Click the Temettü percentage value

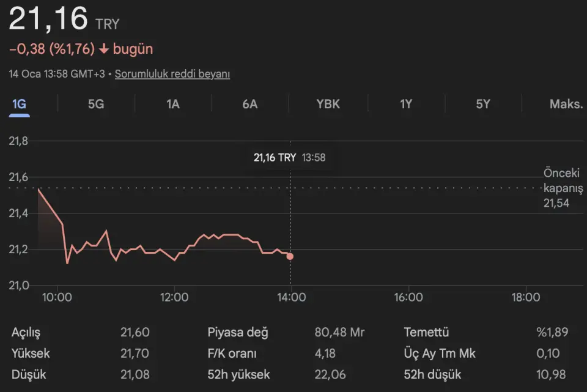(552, 333)
